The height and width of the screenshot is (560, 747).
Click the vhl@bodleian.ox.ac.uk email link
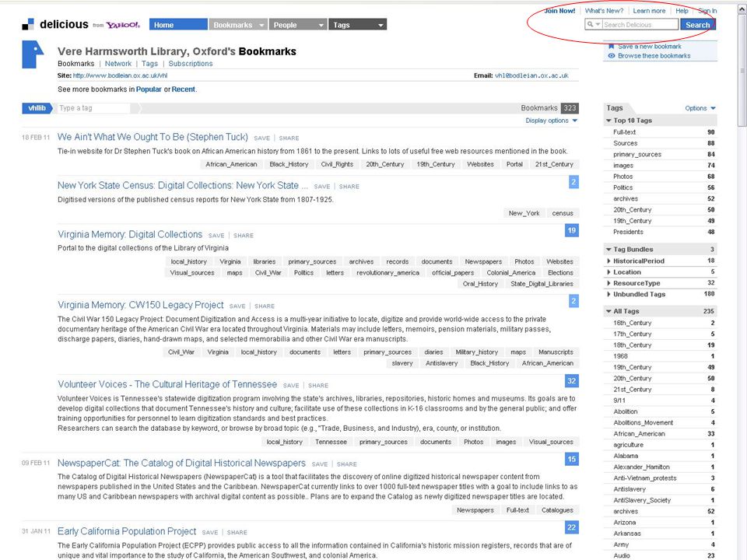click(x=531, y=75)
